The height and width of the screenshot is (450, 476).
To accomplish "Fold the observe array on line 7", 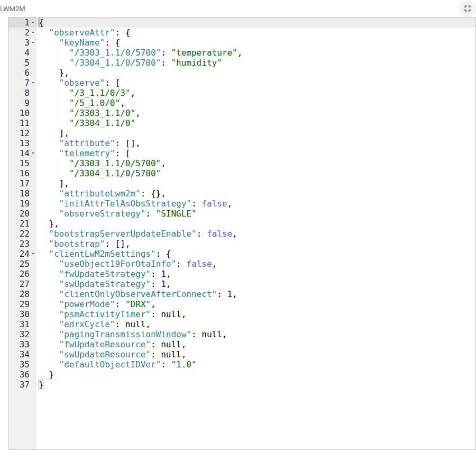I will 33,83.
